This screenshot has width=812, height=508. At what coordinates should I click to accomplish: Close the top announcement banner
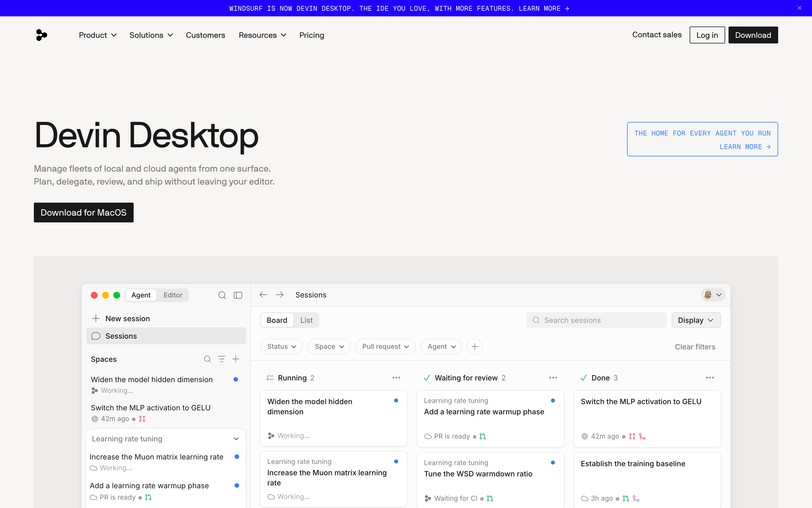click(x=800, y=8)
